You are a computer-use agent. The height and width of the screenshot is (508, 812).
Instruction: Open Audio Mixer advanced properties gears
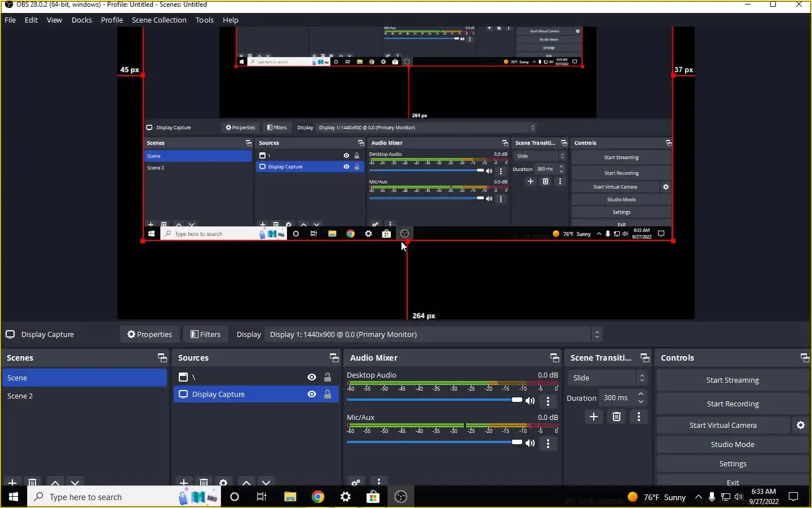pos(356,482)
